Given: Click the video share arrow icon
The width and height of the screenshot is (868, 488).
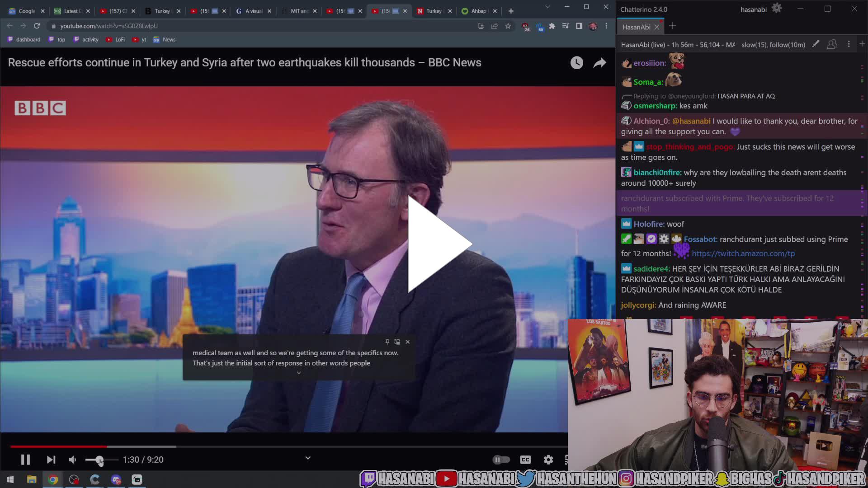Looking at the screenshot, I should 599,63.
